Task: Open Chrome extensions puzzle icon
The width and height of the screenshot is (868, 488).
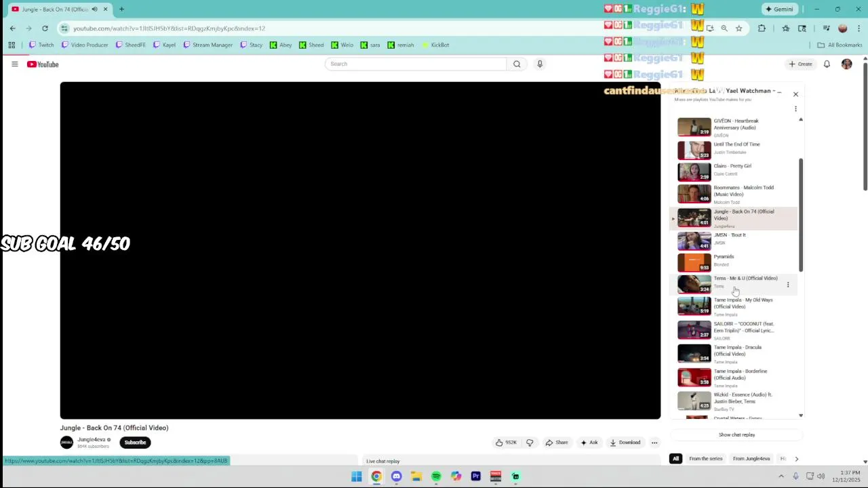Action: pos(762,28)
